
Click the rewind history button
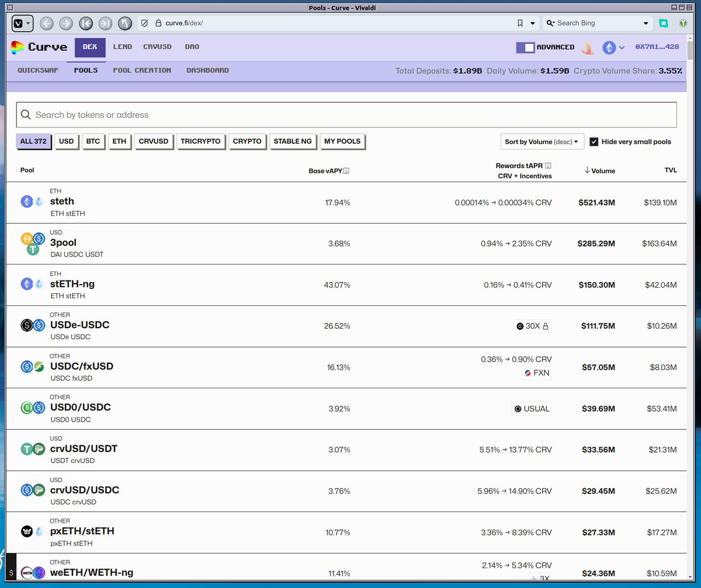86,23
